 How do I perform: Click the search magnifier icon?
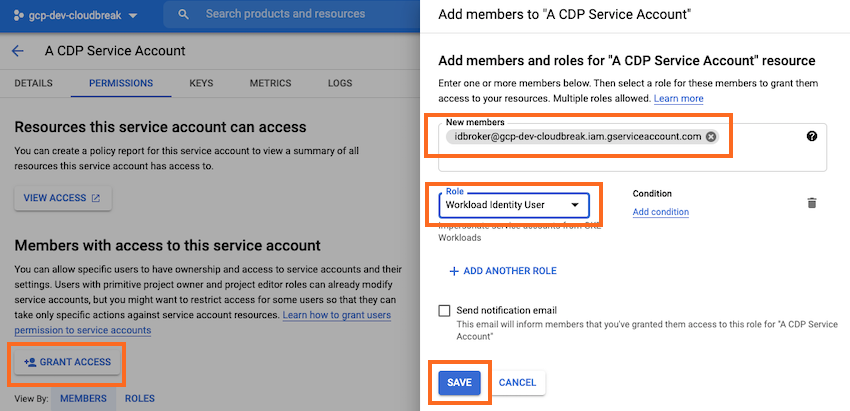(183, 15)
